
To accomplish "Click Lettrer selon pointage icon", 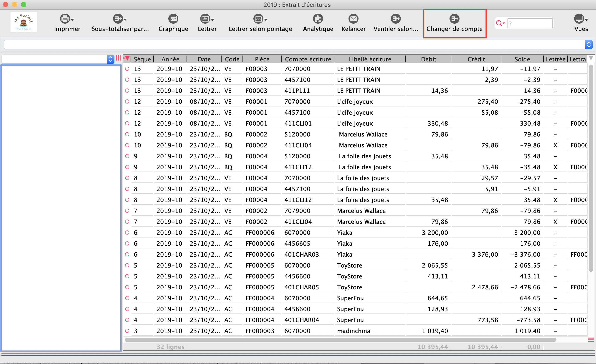I will pos(258,19).
